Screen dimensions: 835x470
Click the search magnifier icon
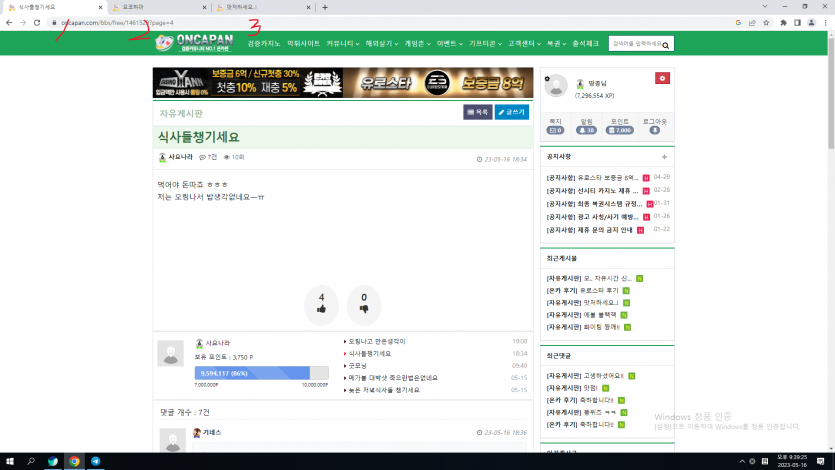[666, 45]
